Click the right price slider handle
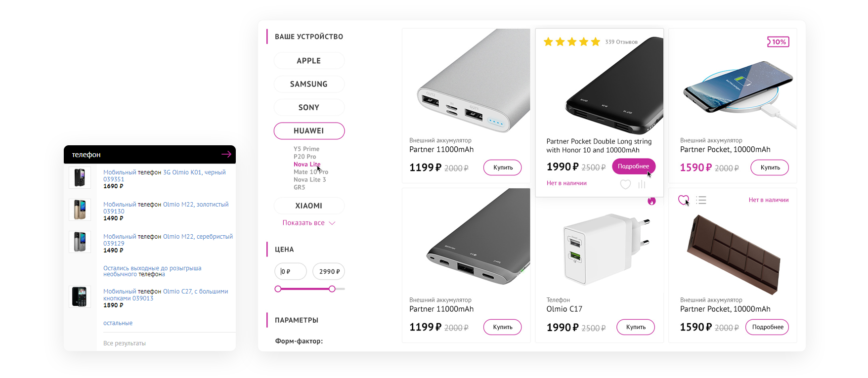868x378 pixels. point(332,289)
